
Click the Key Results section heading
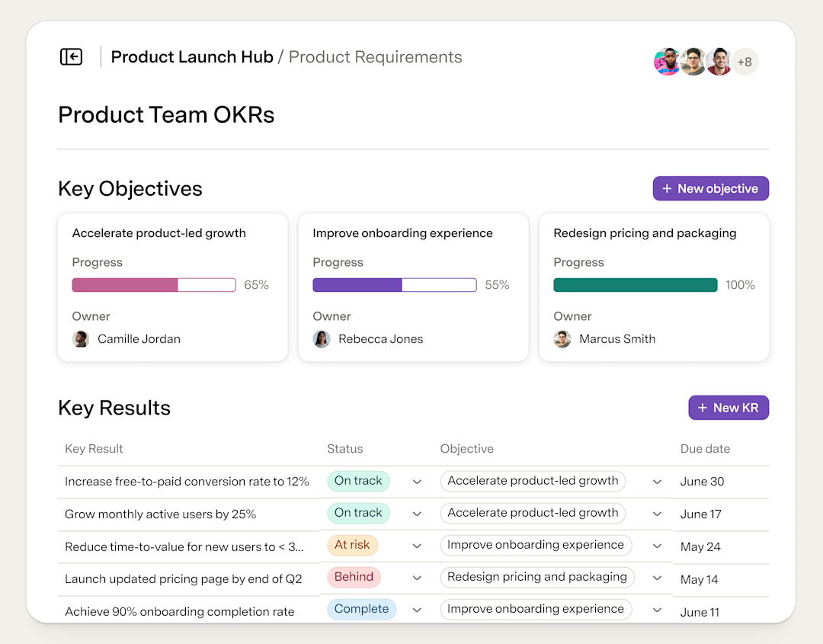pyautogui.click(x=114, y=409)
